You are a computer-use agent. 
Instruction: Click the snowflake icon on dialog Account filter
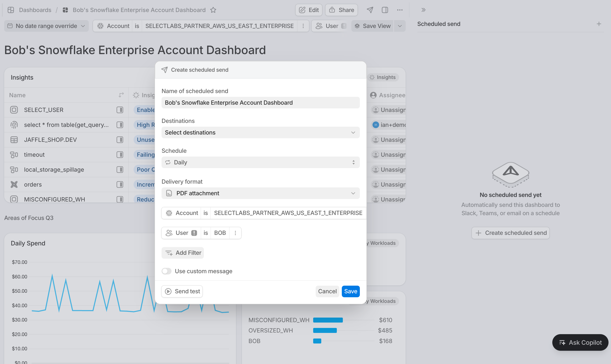tap(169, 213)
